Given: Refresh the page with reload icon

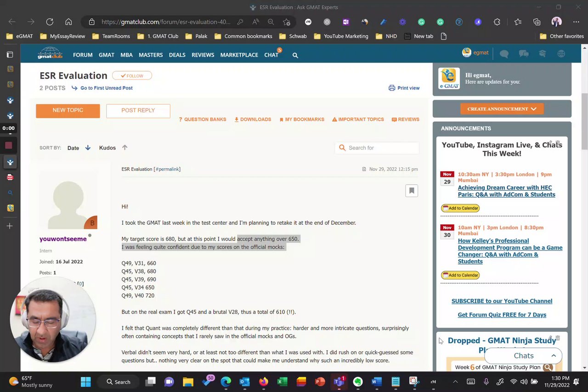Looking at the screenshot, I should (x=50, y=22).
